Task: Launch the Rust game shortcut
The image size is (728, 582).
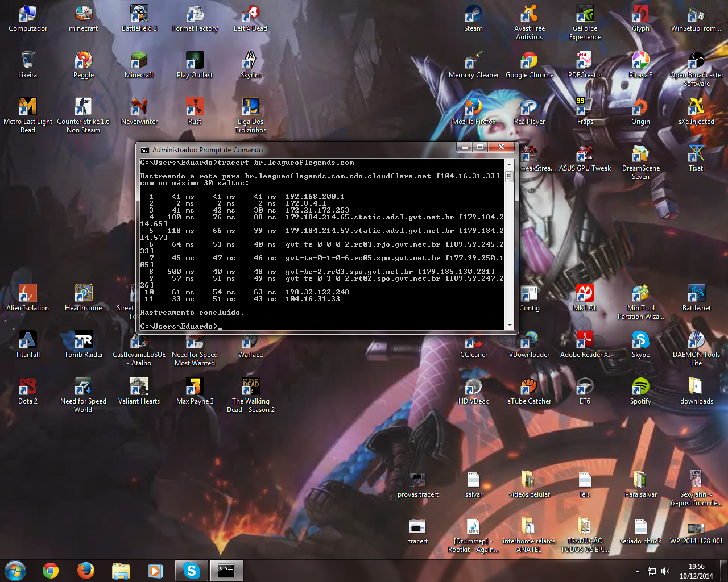Action: [195, 112]
